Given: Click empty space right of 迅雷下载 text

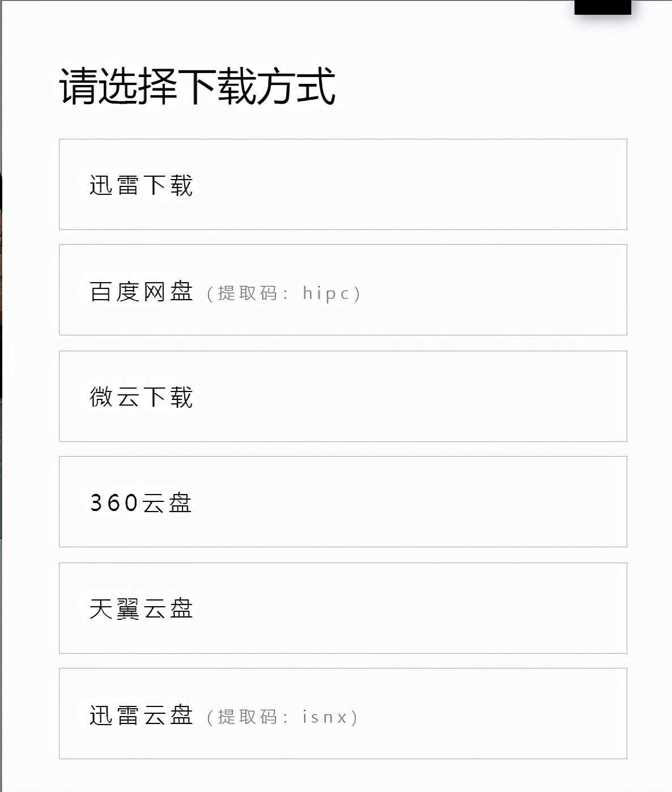Looking at the screenshot, I should (408, 185).
